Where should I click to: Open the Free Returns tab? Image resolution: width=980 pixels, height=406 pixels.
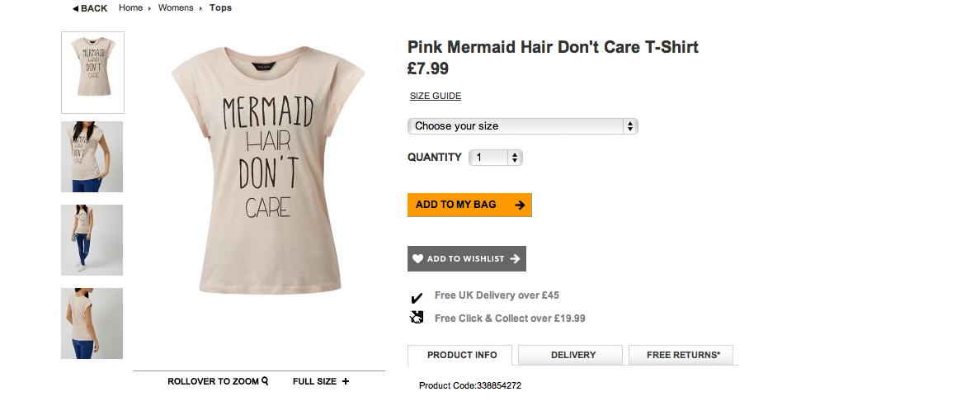click(x=683, y=355)
